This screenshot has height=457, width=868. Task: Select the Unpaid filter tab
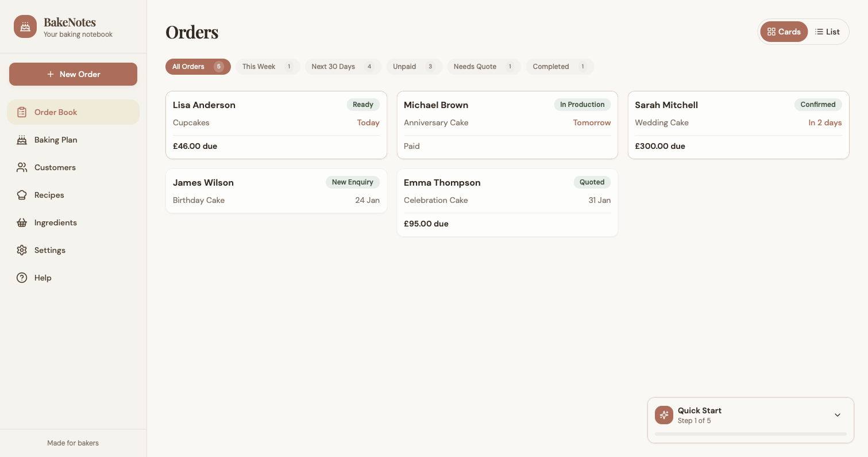pyautogui.click(x=414, y=67)
